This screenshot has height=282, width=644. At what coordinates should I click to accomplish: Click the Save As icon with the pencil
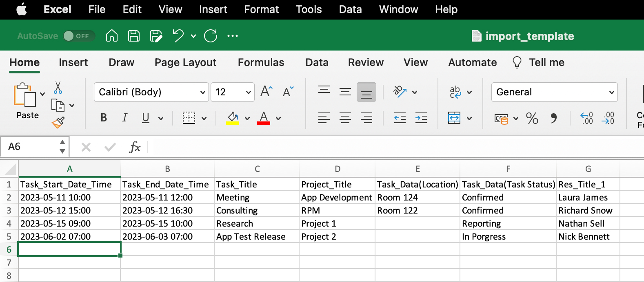156,36
